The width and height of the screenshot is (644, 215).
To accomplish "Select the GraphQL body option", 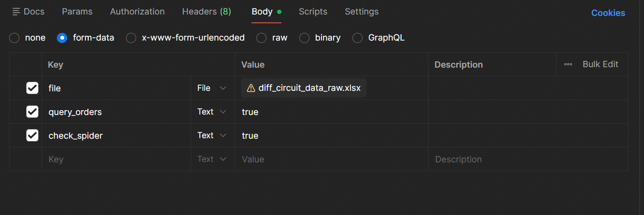I will coord(358,38).
